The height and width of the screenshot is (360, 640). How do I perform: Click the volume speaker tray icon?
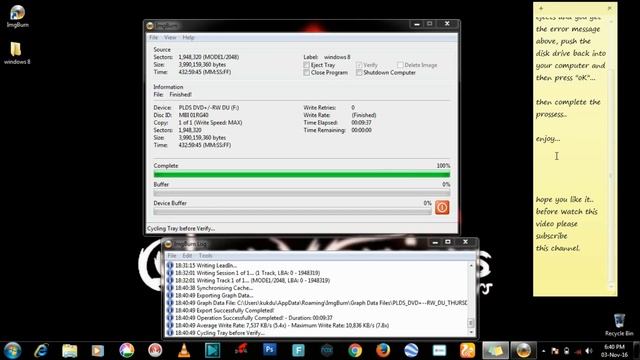pyautogui.click(x=589, y=351)
